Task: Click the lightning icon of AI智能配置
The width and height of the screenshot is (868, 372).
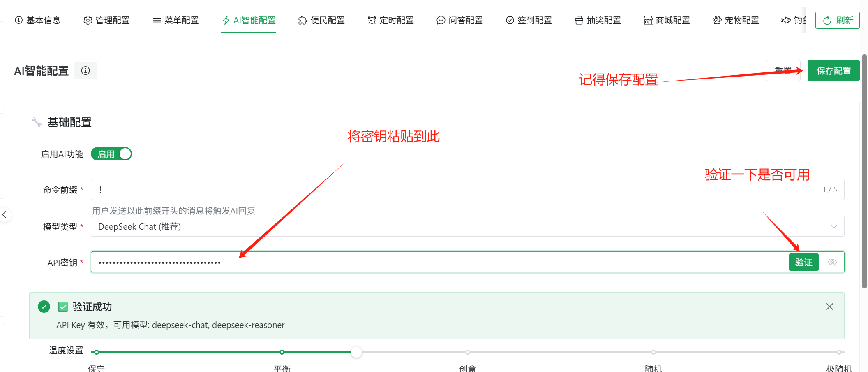Action: click(x=226, y=20)
